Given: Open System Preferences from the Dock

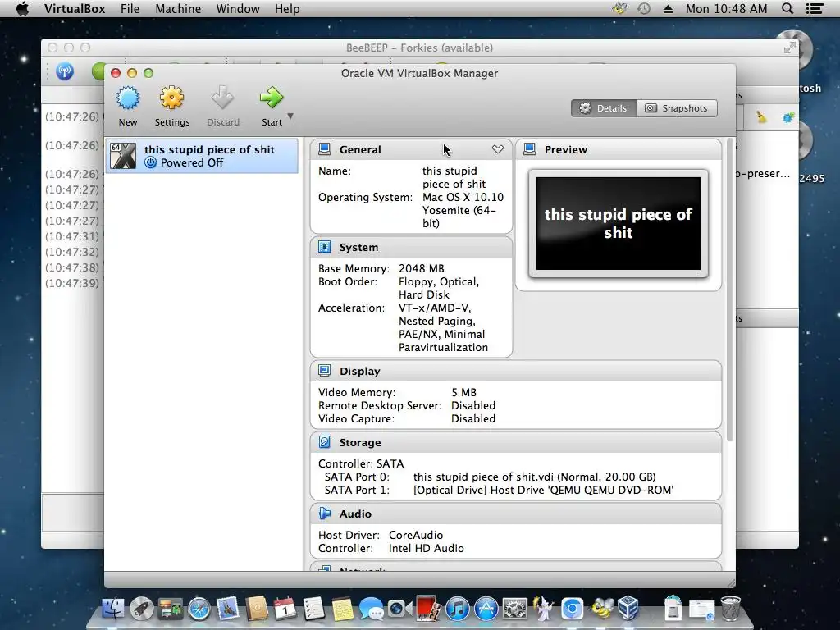Looking at the screenshot, I should coord(515,609).
